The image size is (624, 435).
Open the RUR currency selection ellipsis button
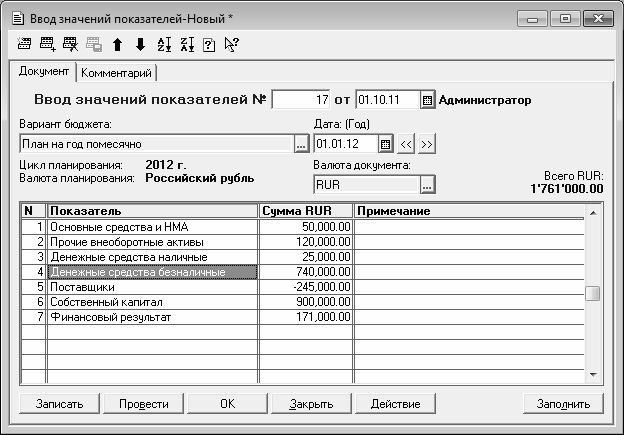point(427,185)
